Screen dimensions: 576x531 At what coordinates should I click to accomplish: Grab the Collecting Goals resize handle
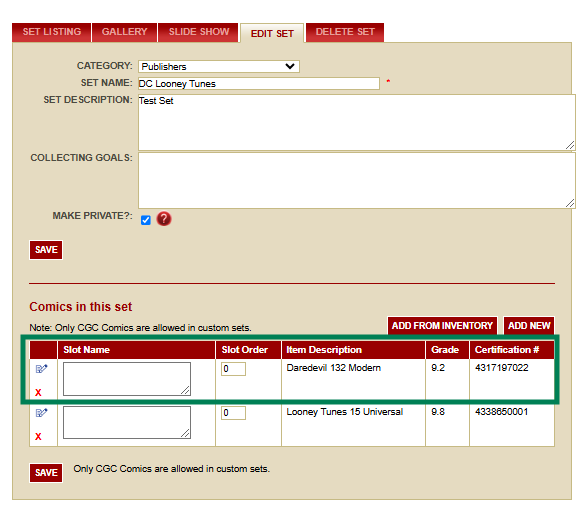point(570,203)
